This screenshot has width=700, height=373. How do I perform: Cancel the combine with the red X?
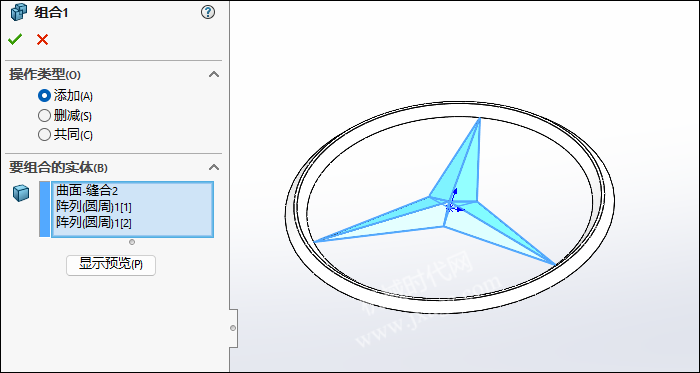coord(42,40)
